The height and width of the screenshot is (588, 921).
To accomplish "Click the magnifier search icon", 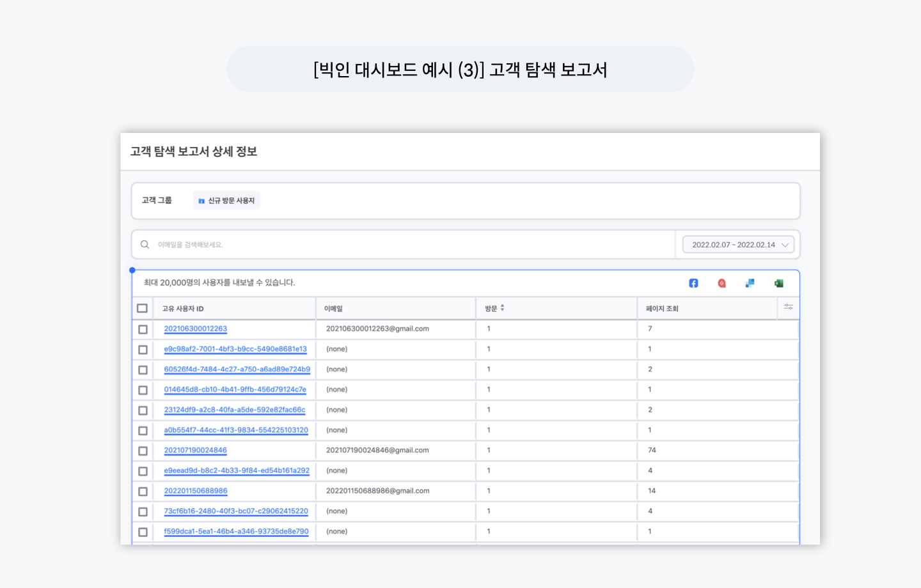I will point(145,245).
